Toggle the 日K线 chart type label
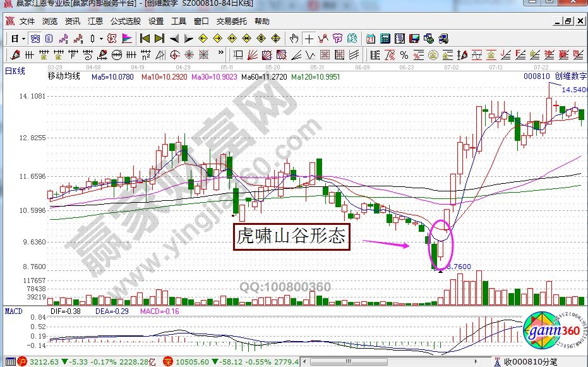Viewport: 588px width, 367px height. coord(15,70)
